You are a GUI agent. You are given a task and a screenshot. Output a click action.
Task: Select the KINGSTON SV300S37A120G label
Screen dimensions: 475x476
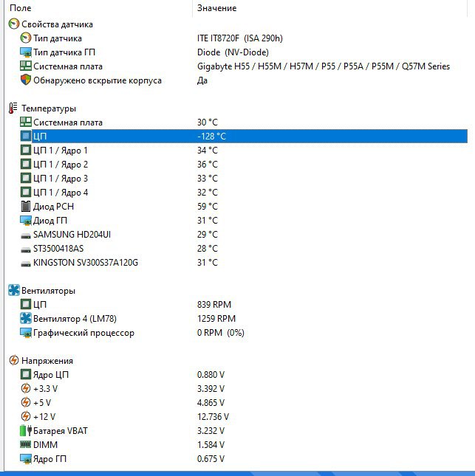(x=86, y=262)
